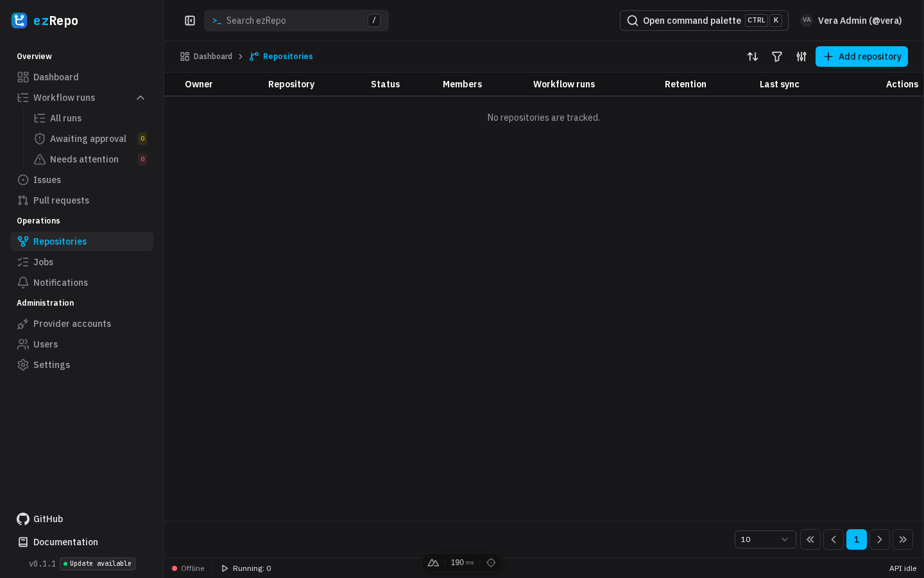This screenshot has width=924, height=578.
Task: Open Jobs in the sidebar
Action: coord(81,262)
